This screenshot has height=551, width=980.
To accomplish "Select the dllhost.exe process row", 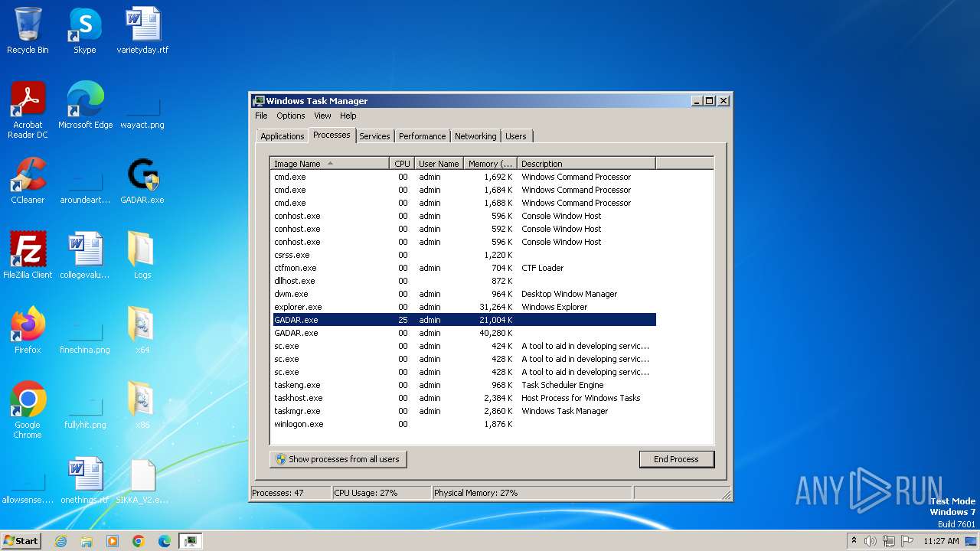I will point(464,281).
